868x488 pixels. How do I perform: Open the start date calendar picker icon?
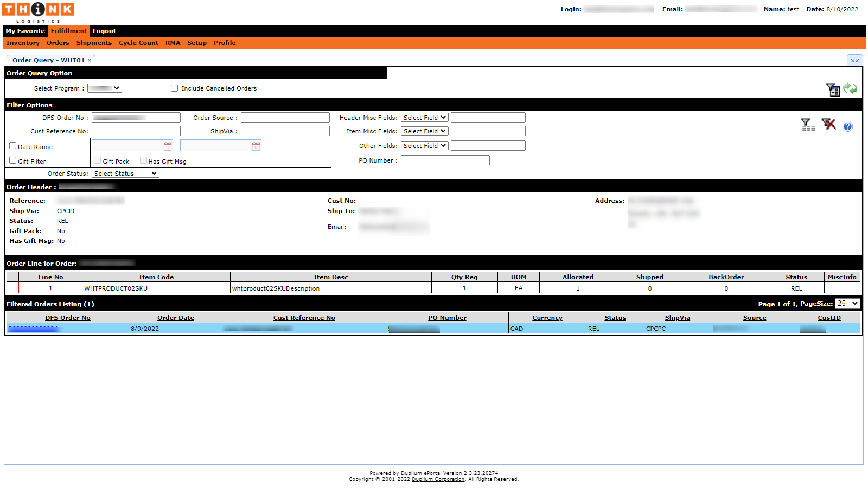(167, 145)
